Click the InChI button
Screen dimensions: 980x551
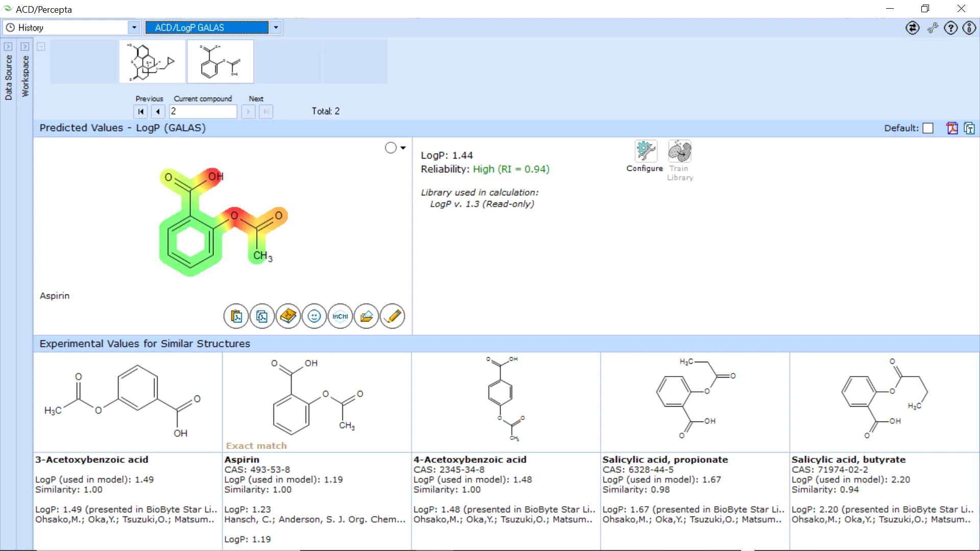tap(340, 316)
